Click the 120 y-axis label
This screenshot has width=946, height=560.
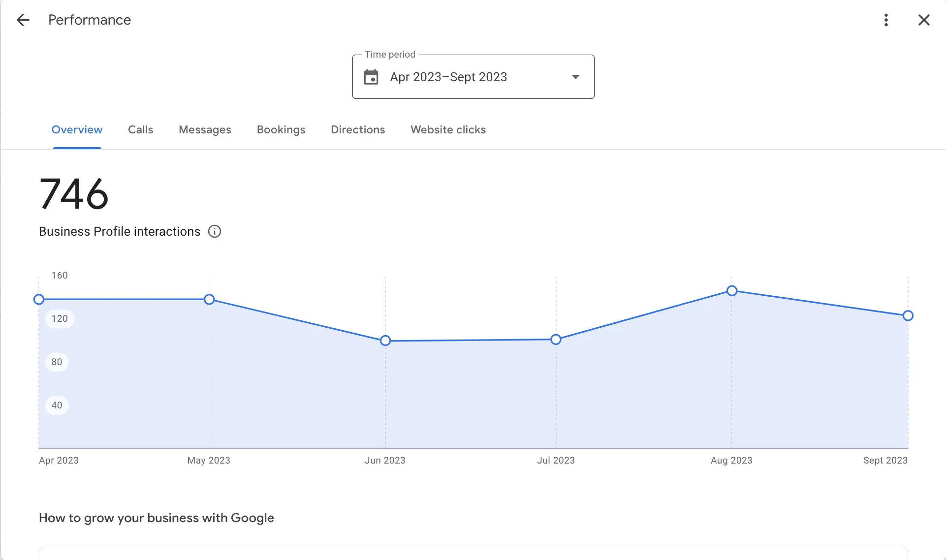(60, 319)
